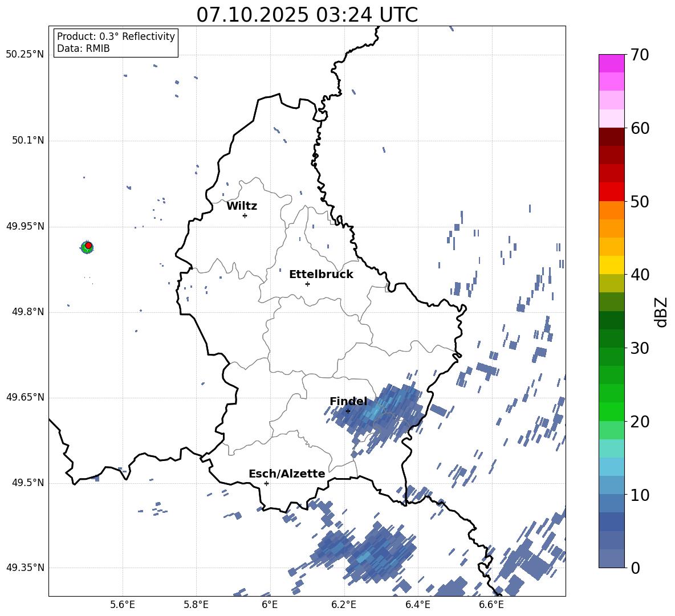Click the Ettelbruck city label
Screen dimensions: 675x616
(x=321, y=275)
